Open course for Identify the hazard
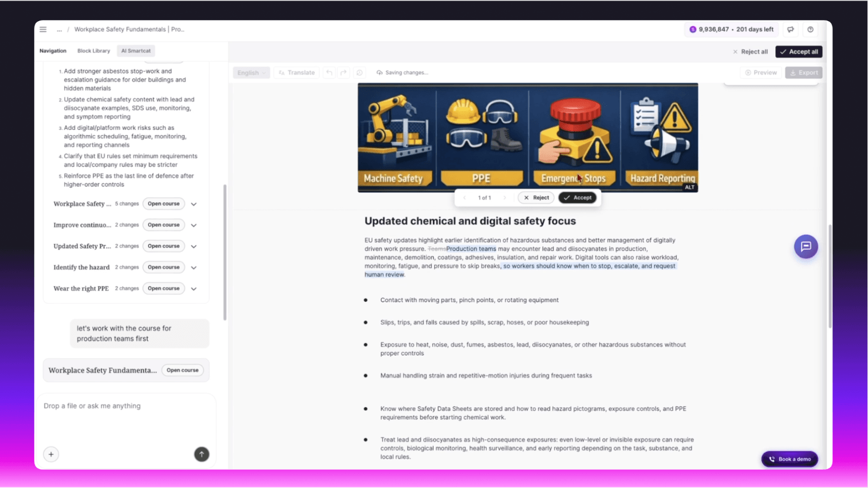 pyautogui.click(x=164, y=267)
